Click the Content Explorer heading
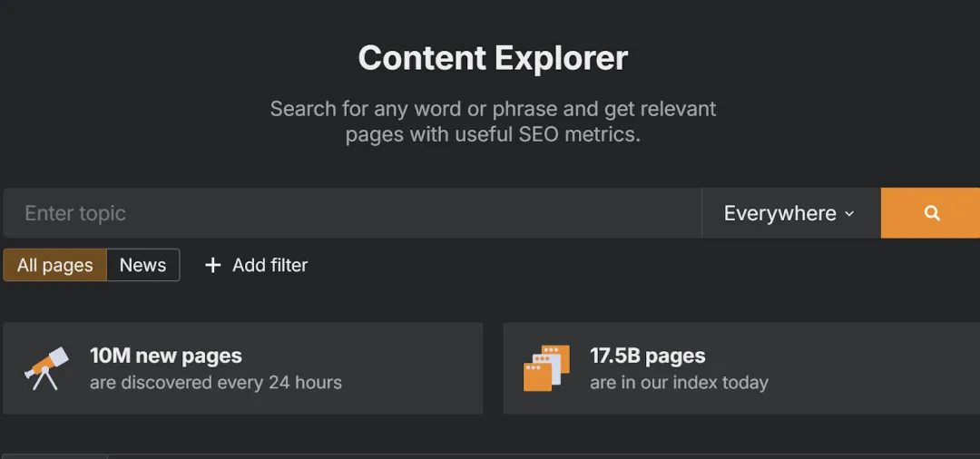980x459 pixels. pyautogui.click(x=493, y=58)
